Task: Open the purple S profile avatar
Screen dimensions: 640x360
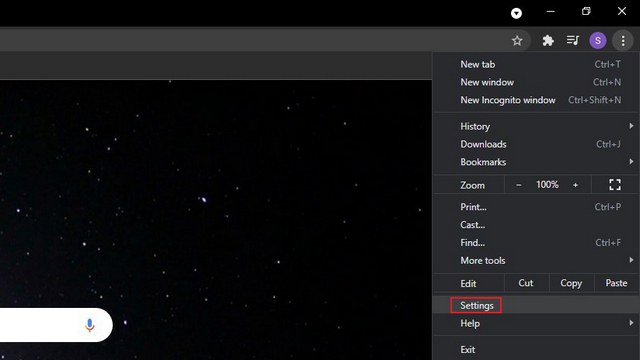Action: [x=598, y=40]
